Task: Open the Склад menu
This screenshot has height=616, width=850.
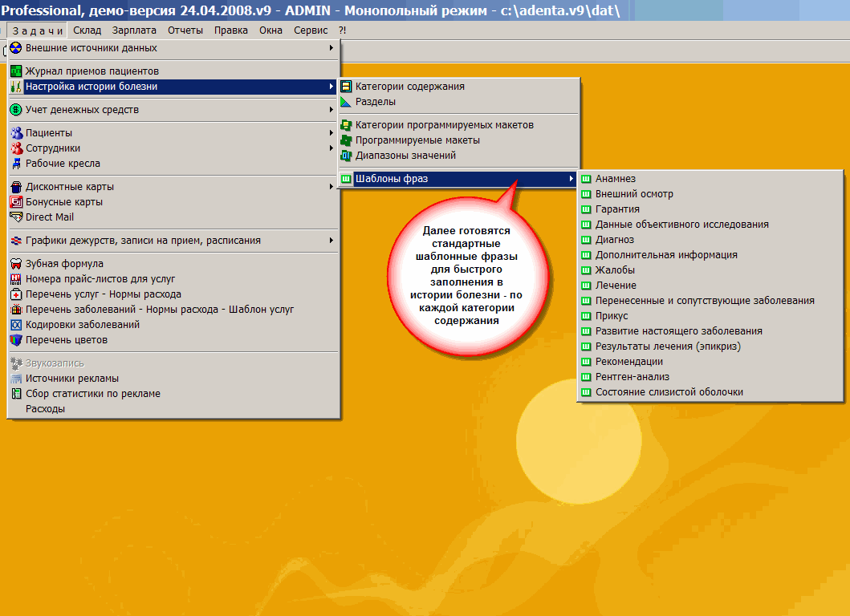Action: pyautogui.click(x=87, y=30)
